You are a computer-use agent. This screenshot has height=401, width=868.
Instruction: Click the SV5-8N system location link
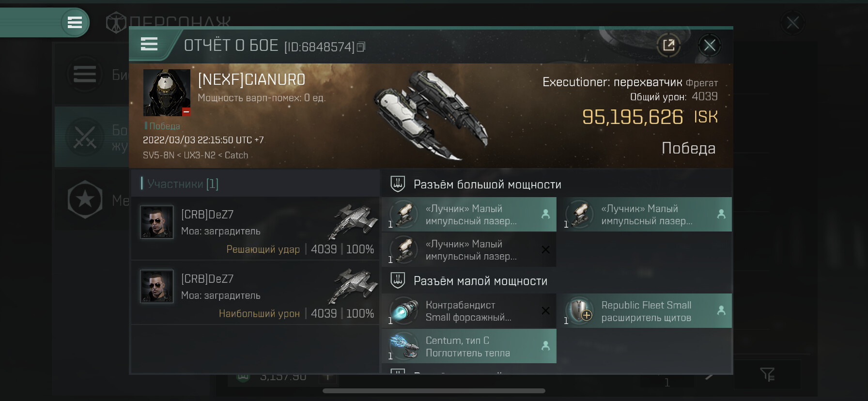(x=158, y=155)
